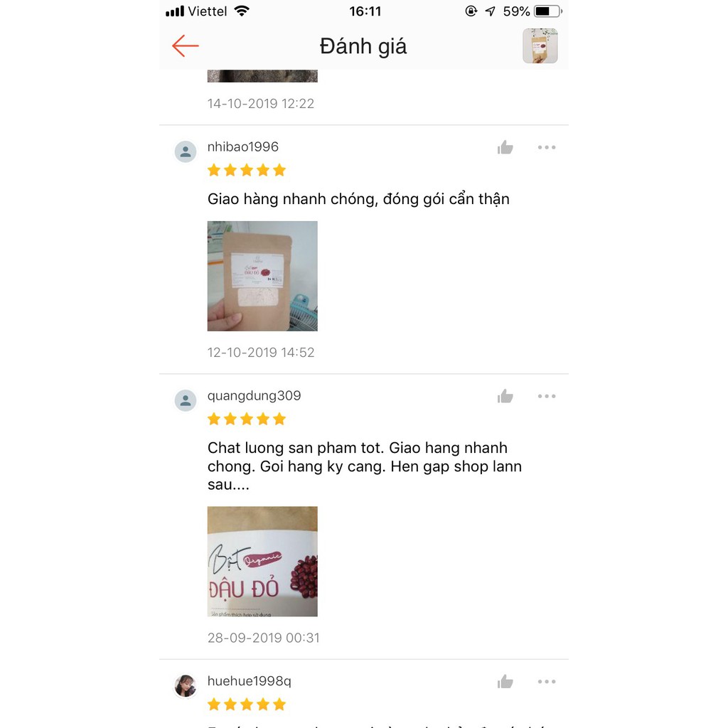Like huehue1998q's review with thumbs-up
Screen dimensions: 728x728
coord(505,682)
